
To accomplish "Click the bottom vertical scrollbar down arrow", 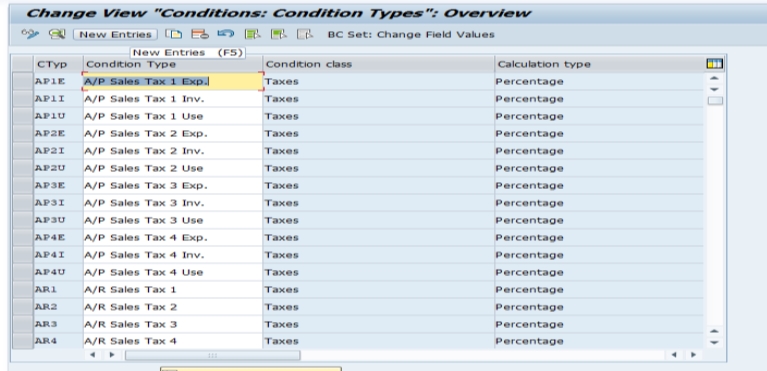I will click(714, 342).
